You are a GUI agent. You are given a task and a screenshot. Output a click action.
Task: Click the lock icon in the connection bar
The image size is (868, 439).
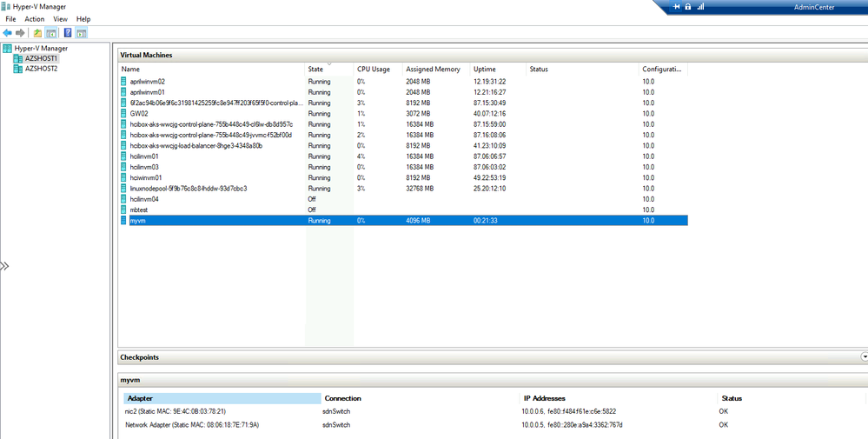click(x=688, y=7)
